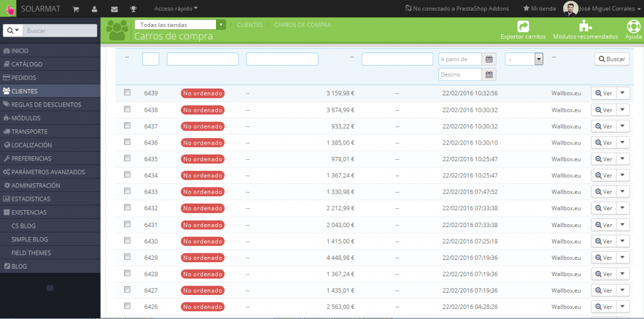Viewport: 644px width, 319px height.
Task: Click No ordenado badge for cart 6439
Action: (x=203, y=93)
